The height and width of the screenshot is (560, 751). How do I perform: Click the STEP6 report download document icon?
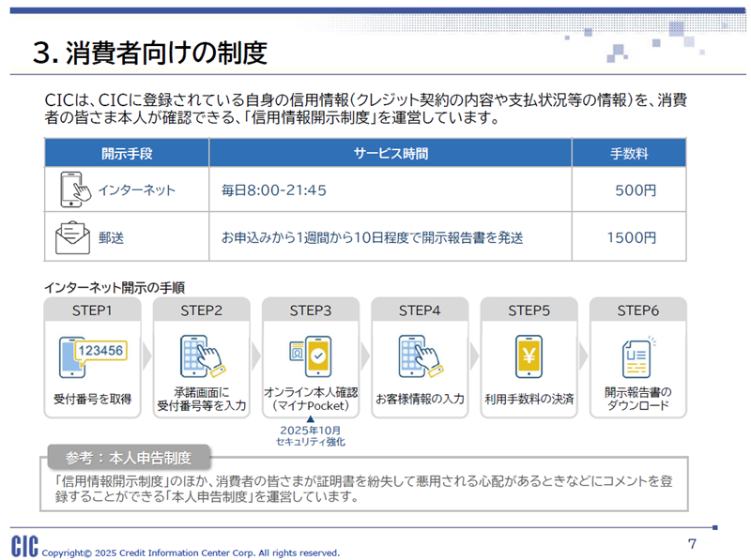637,356
